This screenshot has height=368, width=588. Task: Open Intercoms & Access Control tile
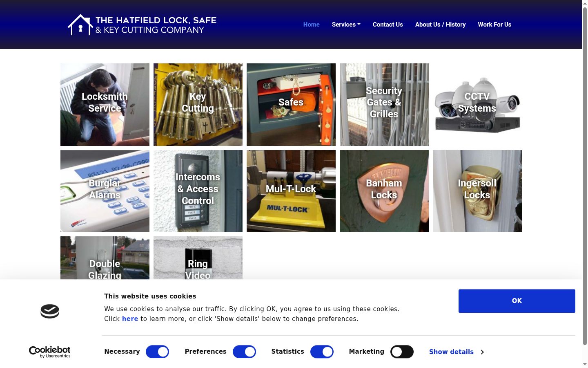click(198, 191)
